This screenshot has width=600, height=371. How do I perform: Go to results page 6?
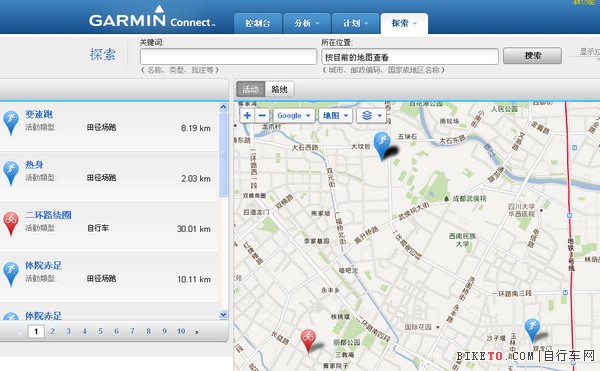tap(116, 331)
